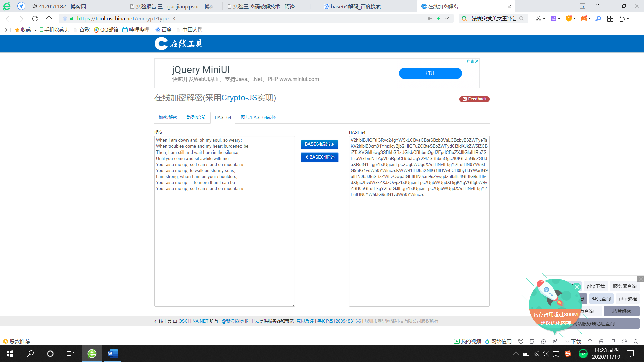The width and height of the screenshot is (644, 362).
Task: Expand the address bar dropdown arrow
Action: pos(447,19)
